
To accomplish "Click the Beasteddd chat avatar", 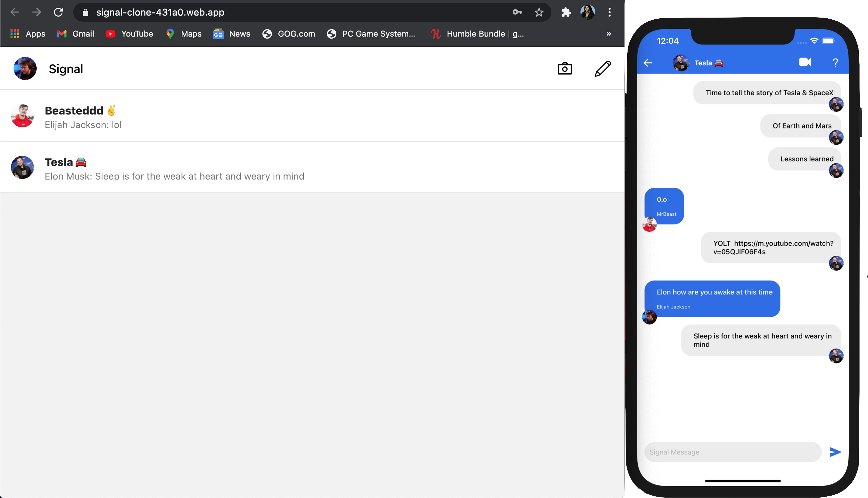I will tap(22, 116).
